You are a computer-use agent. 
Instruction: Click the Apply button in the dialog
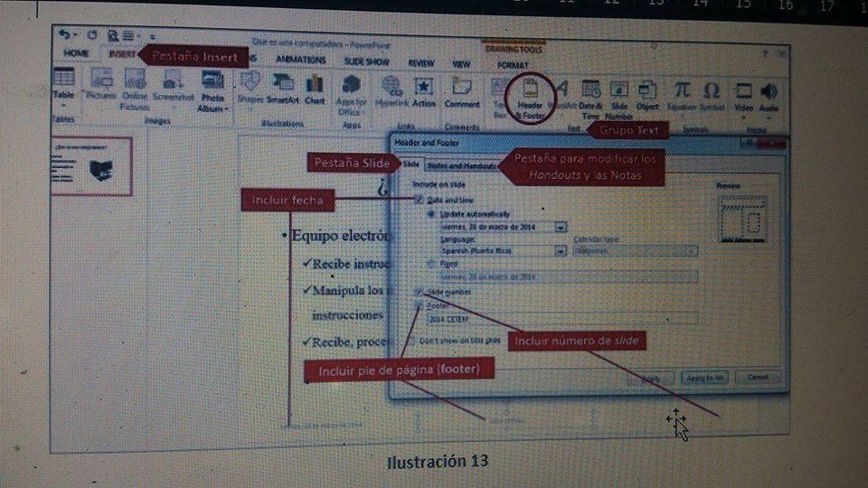click(650, 379)
